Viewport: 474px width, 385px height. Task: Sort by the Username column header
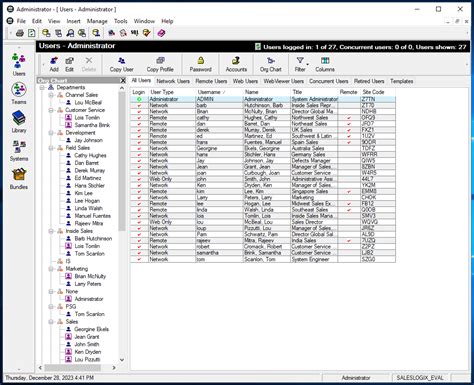click(219, 92)
